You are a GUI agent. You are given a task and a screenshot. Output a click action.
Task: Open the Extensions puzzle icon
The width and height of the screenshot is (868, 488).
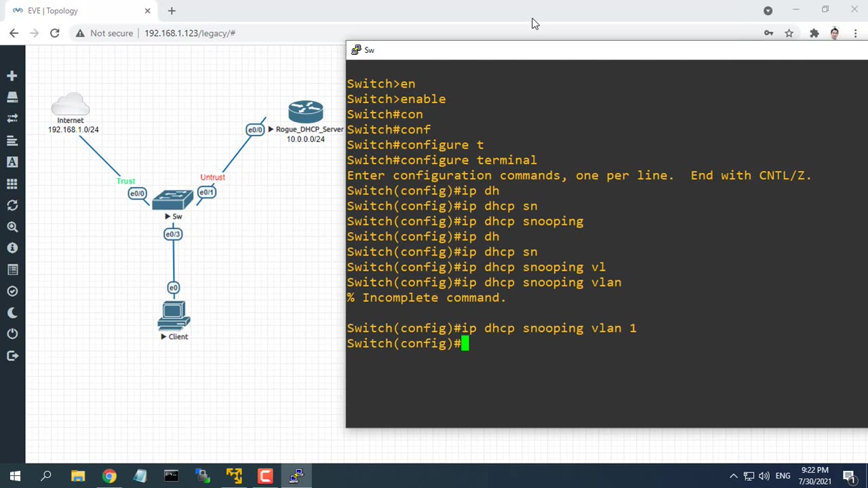pyautogui.click(x=814, y=33)
